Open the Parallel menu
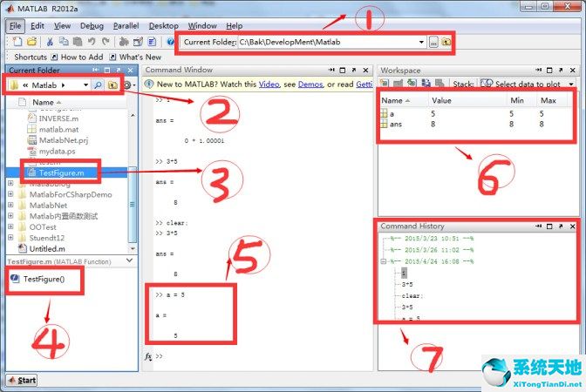Image resolution: width=586 pixels, height=392 pixels. [x=126, y=26]
